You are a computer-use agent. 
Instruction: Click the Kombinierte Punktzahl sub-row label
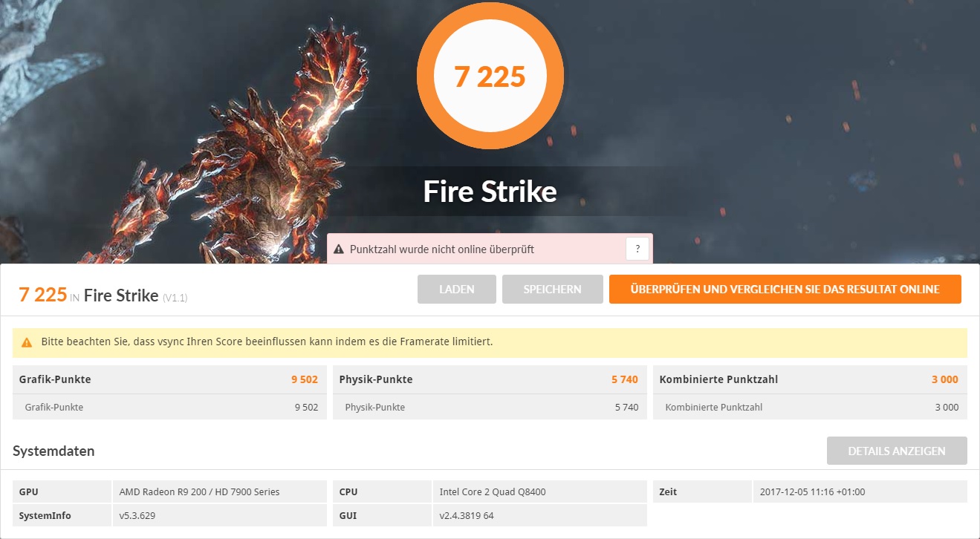[x=714, y=407]
